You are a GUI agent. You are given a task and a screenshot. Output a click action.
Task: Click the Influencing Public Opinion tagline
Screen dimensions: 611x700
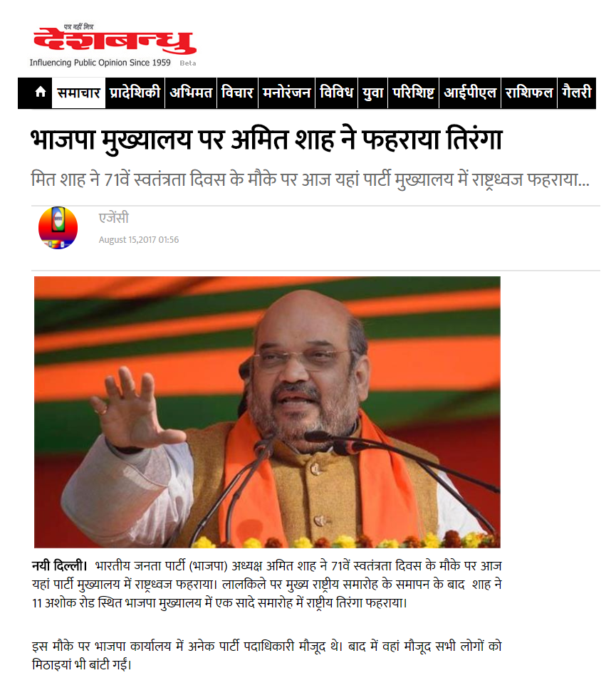click(100, 63)
